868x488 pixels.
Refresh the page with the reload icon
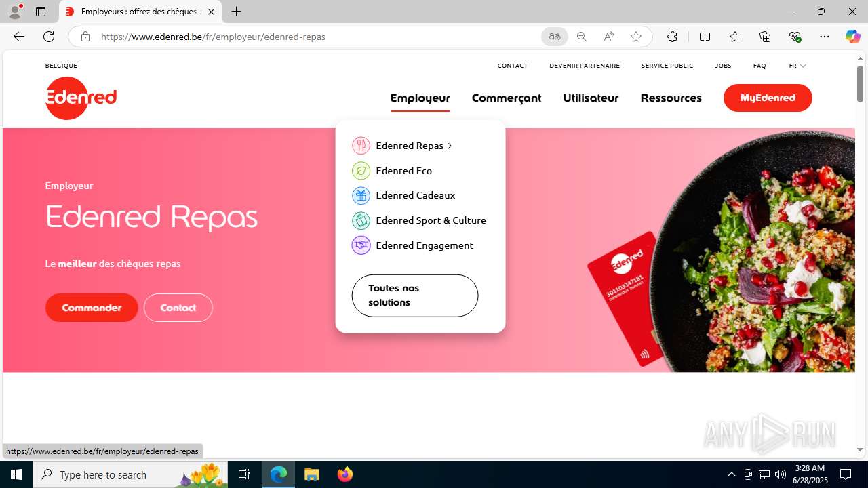click(x=49, y=37)
